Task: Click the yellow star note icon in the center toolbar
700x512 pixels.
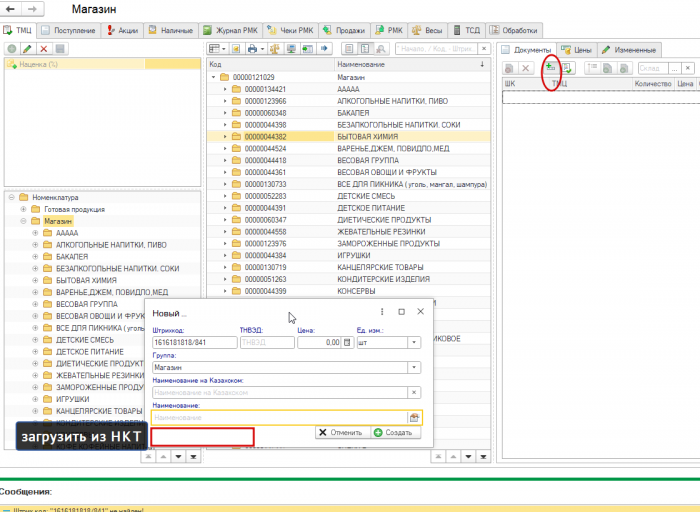Action: pos(236,49)
